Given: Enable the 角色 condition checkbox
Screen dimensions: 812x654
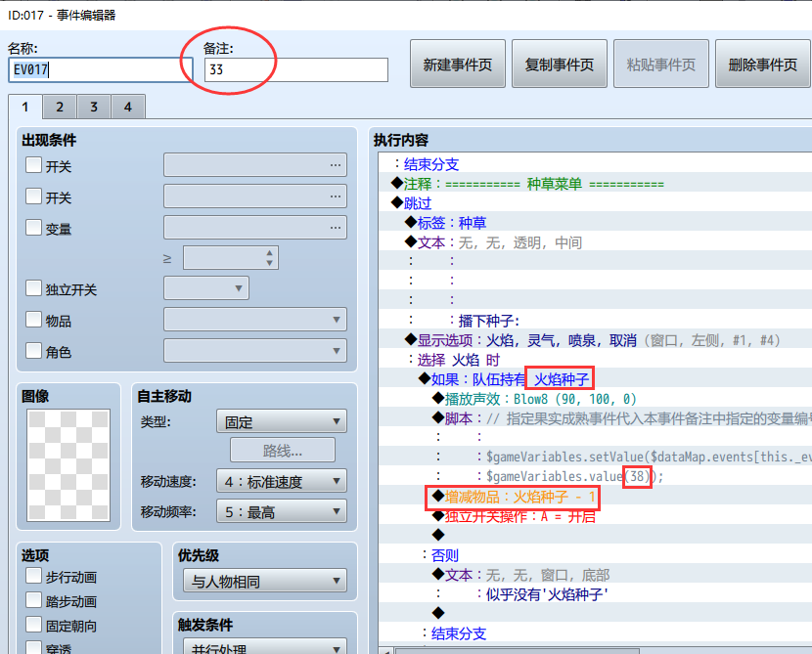Looking at the screenshot, I should click(x=33, y=351).
